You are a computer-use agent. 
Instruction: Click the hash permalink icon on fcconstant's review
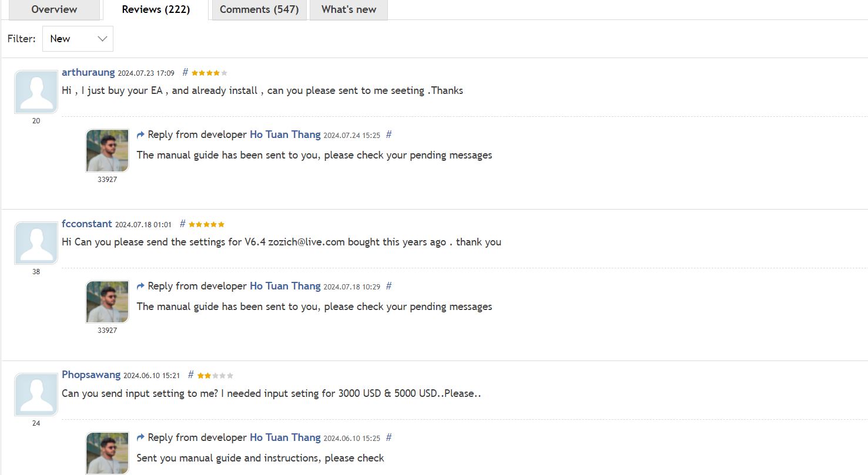[182, 223]
